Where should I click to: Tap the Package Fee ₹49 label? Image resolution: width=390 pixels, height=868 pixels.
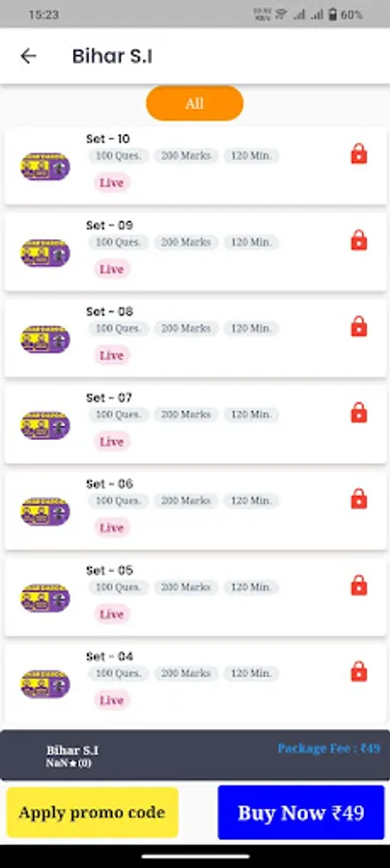329,748
